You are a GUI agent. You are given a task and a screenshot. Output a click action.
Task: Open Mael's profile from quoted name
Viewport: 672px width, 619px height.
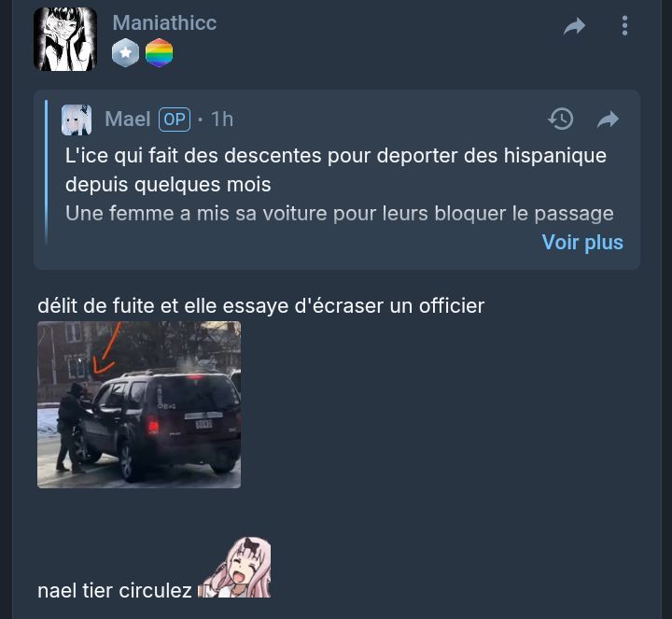click(128, 120)
